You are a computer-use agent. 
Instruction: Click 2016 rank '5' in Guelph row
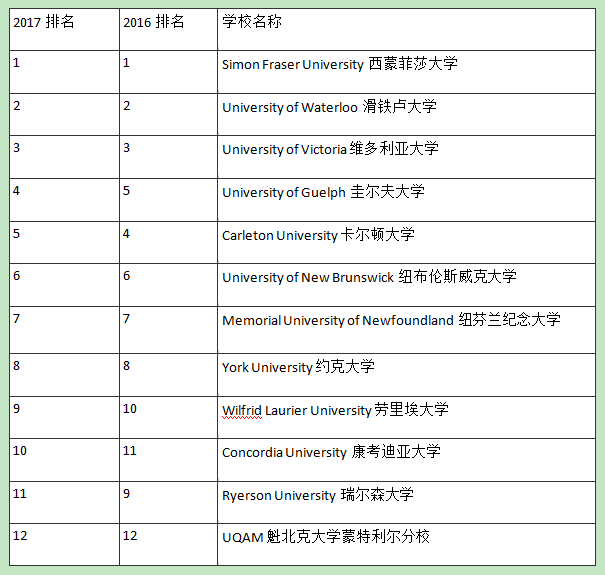(127, 191)
